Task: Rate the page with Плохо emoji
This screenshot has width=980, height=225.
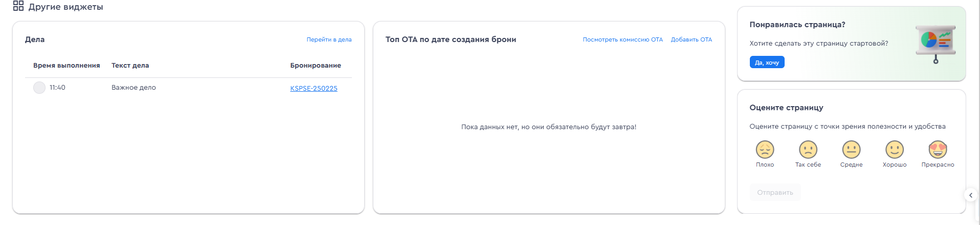Action: tap(765, 150)
